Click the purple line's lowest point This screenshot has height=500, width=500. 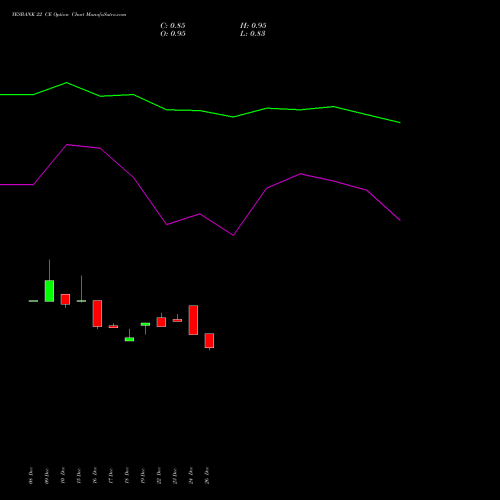click(x=233, y=235)
